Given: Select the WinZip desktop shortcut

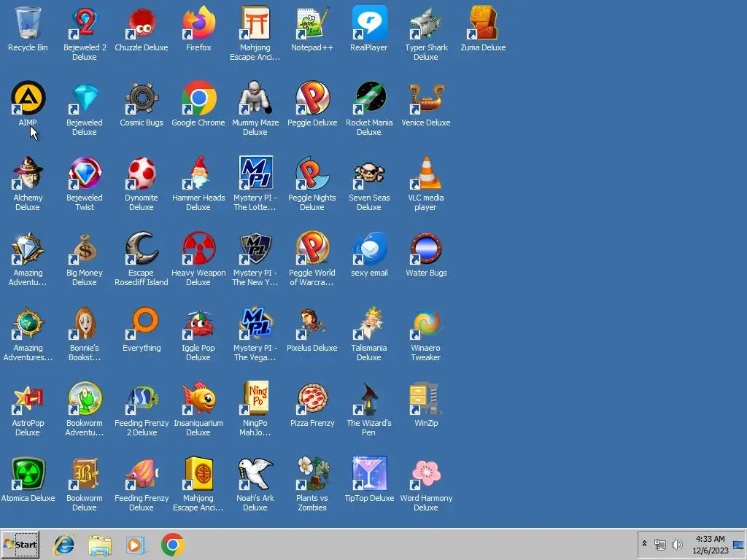Looking at the screenshot, I should [426, 399].
